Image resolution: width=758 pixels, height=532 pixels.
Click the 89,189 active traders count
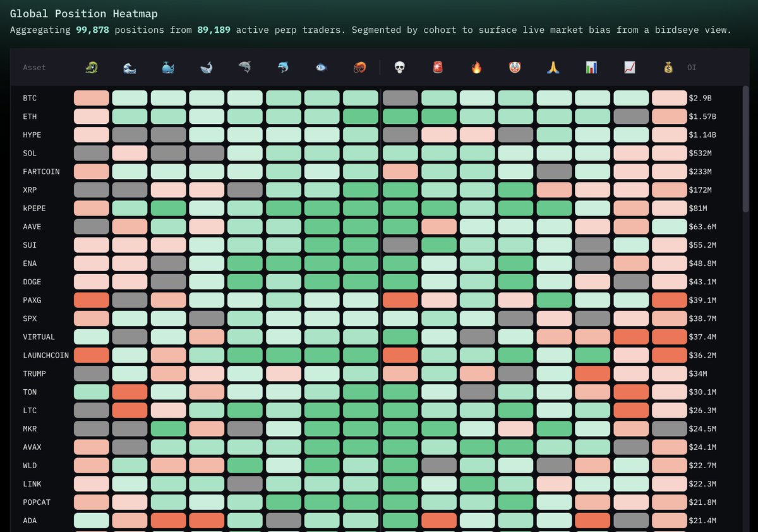coord(213,30)
